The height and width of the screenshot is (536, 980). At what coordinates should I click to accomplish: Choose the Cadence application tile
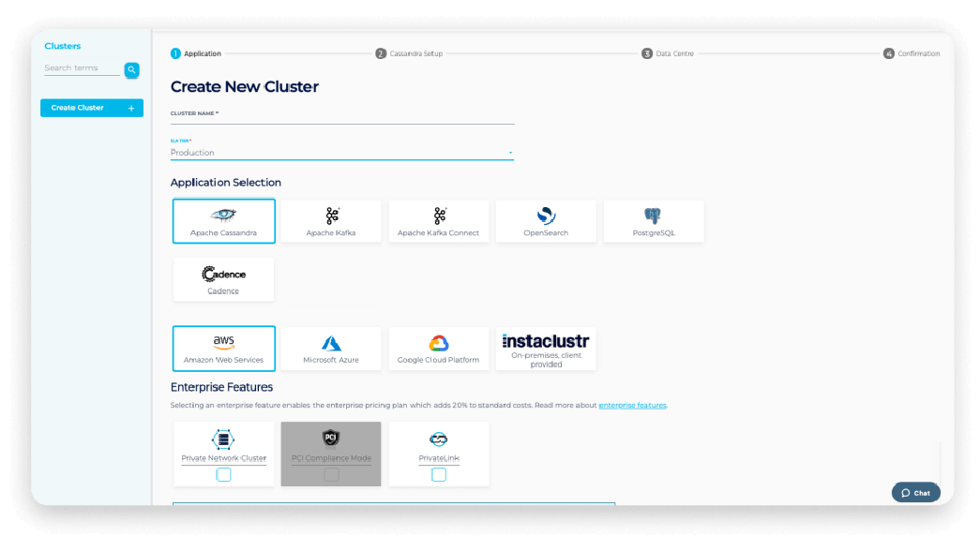pyautogui.click(x=223, y=279)
